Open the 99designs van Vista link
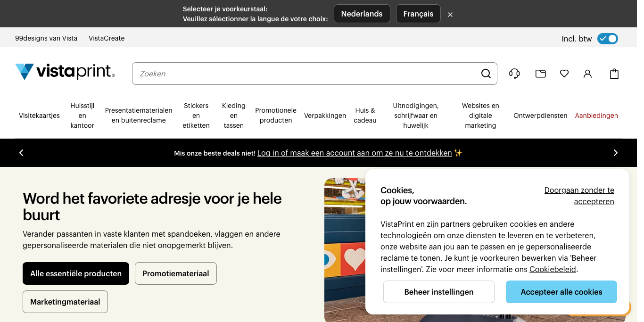Image resolution: width=644 pixels, height=322 pixels. (x=46, y=38)
